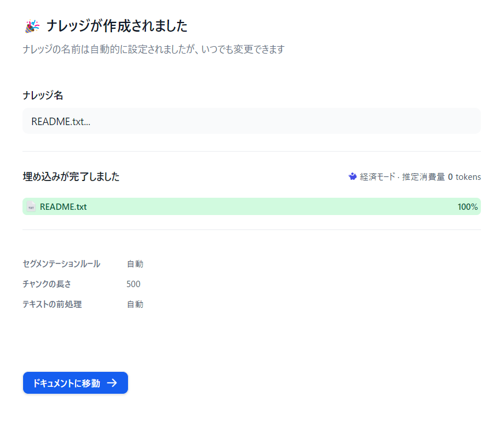
Task: Click the README.txt file icon in progress row
Action: click(31, 206)
